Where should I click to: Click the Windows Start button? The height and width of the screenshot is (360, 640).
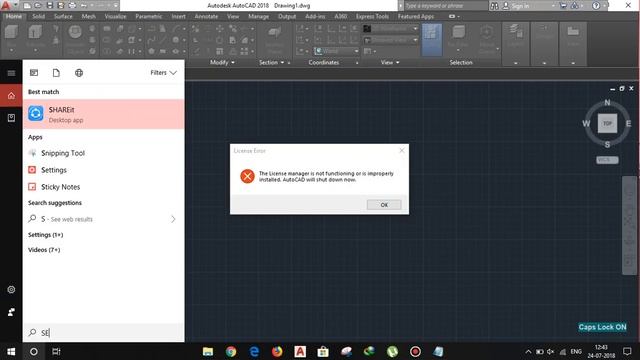[x=11, y=351]
